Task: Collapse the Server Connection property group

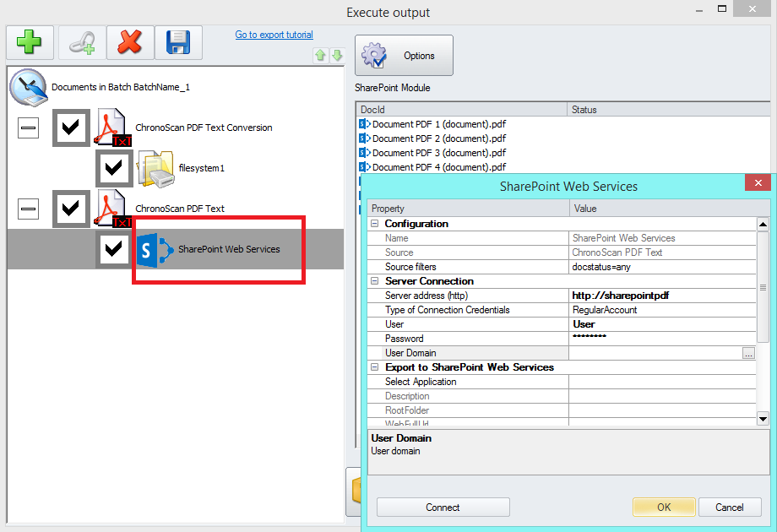Action: pyautogui.click(x=375, y=281)
